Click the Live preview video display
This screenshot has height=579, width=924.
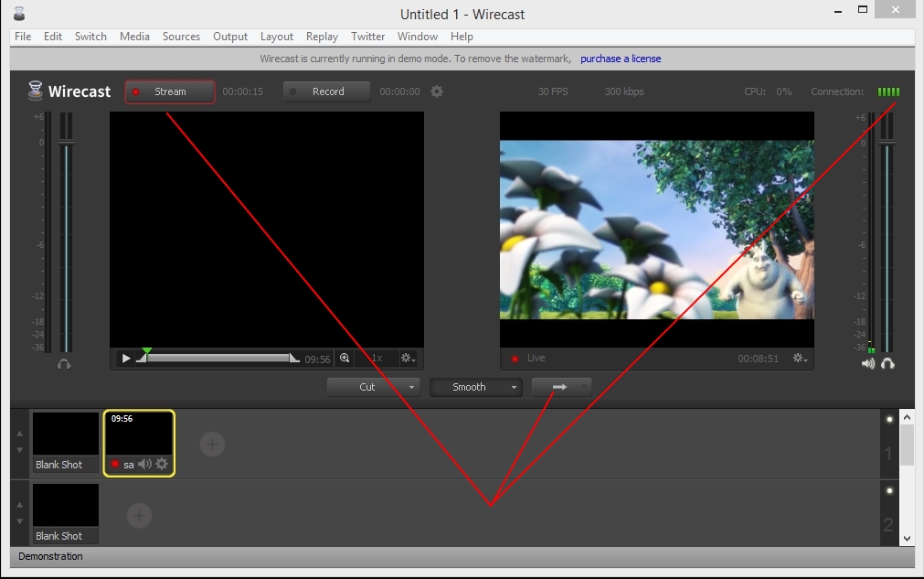coord(657,230)
